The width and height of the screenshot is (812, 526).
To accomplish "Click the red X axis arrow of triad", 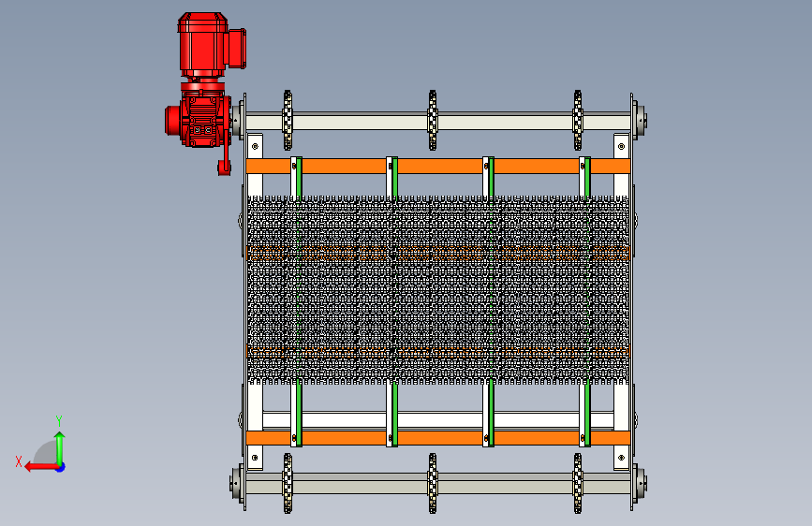I will [x=41, y=467].
